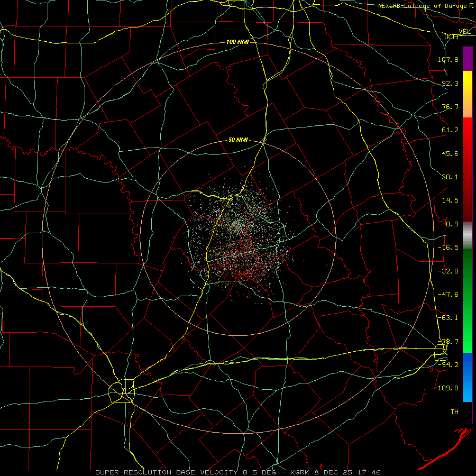476x476 pixels.
Task: Pick the green segment of the color bar
Action: (x=467, y=300)
